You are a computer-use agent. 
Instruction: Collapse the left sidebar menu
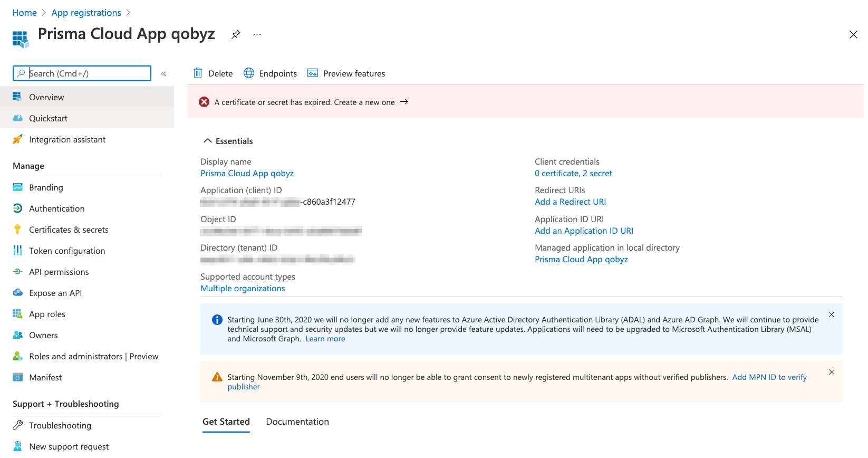click(163, 74)
